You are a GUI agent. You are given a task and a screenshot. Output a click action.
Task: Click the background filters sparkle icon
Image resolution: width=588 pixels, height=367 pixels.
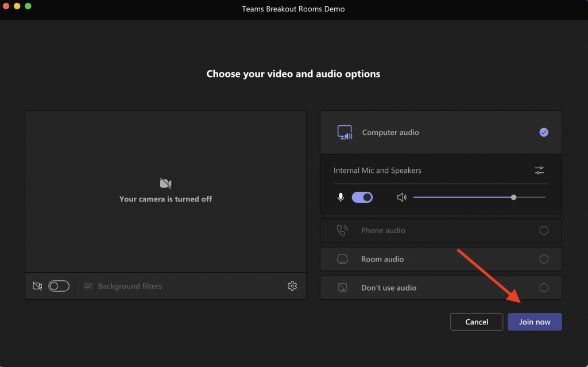(x=88, y=286)
